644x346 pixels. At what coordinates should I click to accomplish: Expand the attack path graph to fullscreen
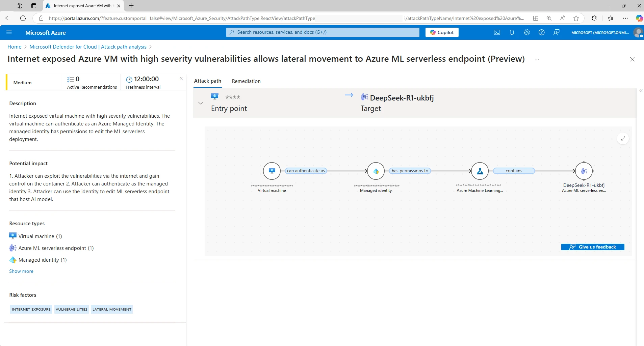coord(623,138)
